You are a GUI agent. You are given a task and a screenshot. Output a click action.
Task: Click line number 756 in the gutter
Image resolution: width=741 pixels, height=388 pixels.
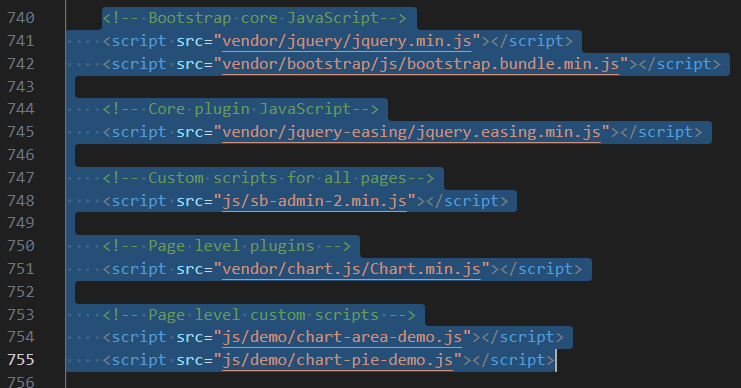point(21,381)
